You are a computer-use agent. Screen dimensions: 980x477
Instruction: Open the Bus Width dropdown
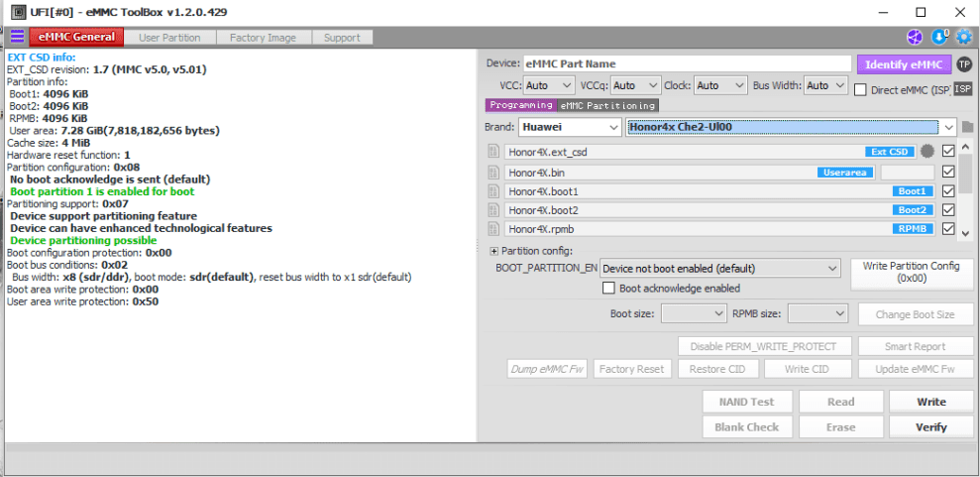pos(825,85)
